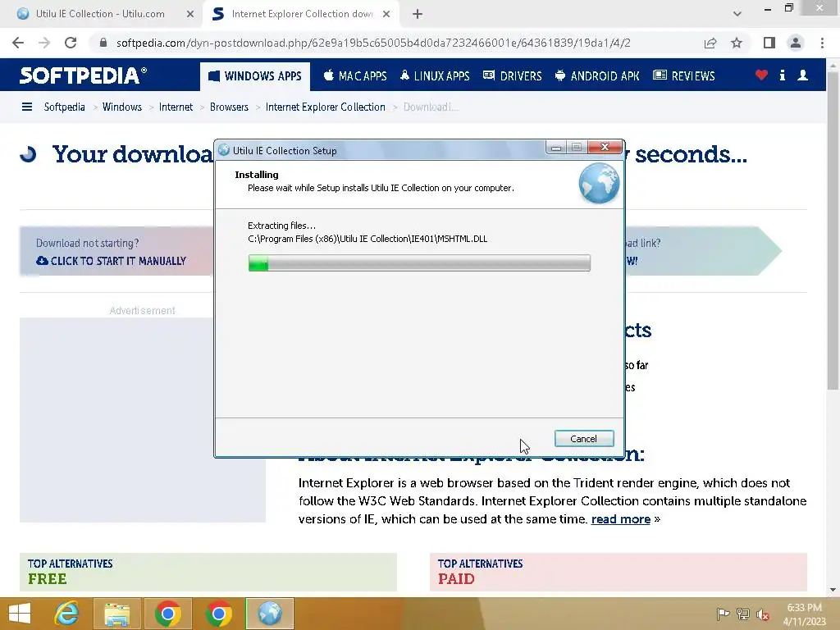Go to Internet Explorer Collection breadcrumb

[x=325, y=107]
